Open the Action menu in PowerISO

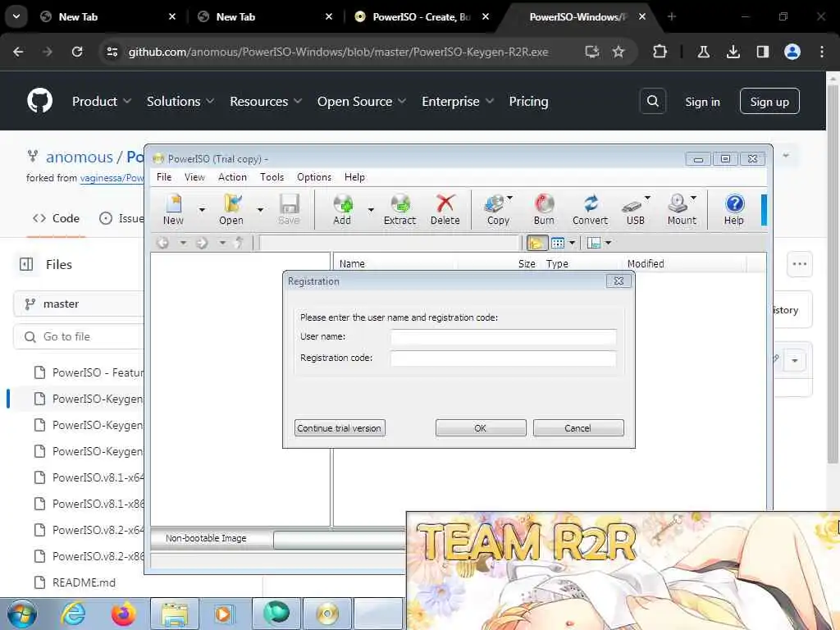(x=232, y=177)
